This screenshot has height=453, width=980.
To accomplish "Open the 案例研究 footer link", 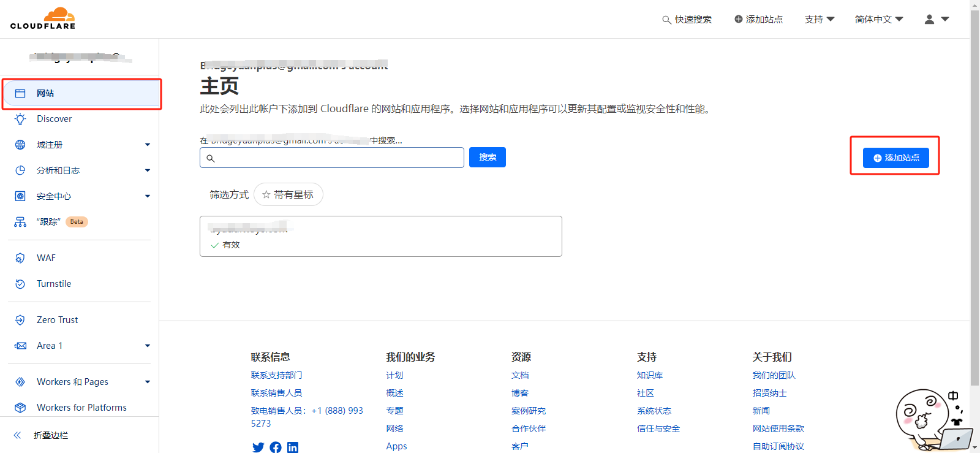I will 529,411.
